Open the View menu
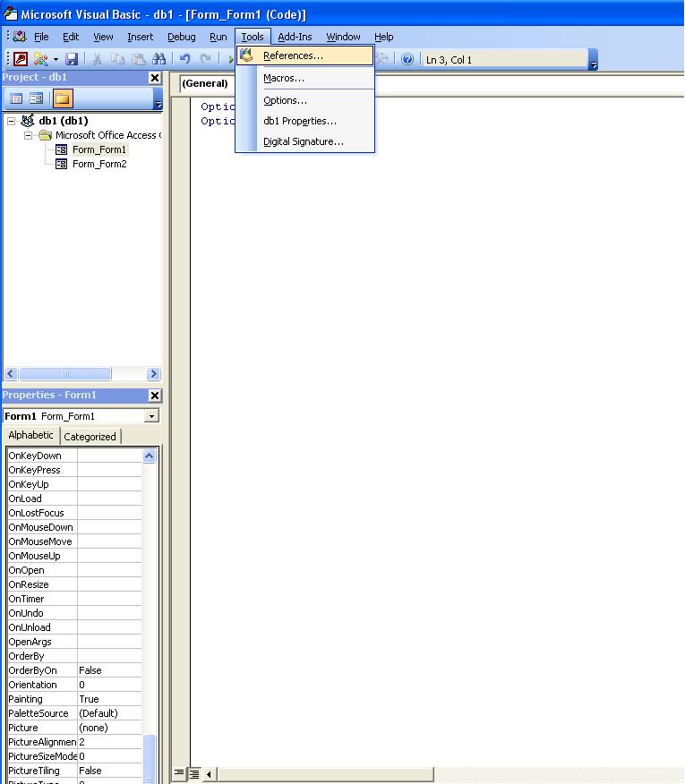The width and height of the screenshot is (685, 784). click(x=103, y=37)
